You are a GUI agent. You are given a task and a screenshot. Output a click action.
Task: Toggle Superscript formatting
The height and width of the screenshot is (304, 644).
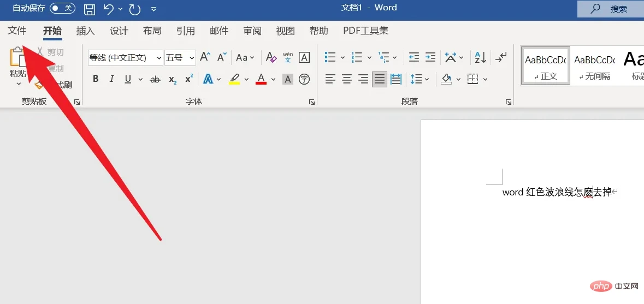click(189, 79)
